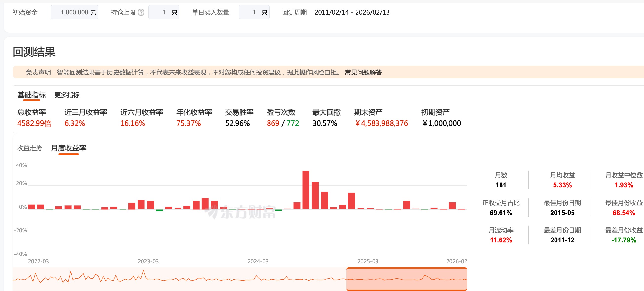Switch to the 基础指标 tab
644x291 pixels.
coord(32,95)
